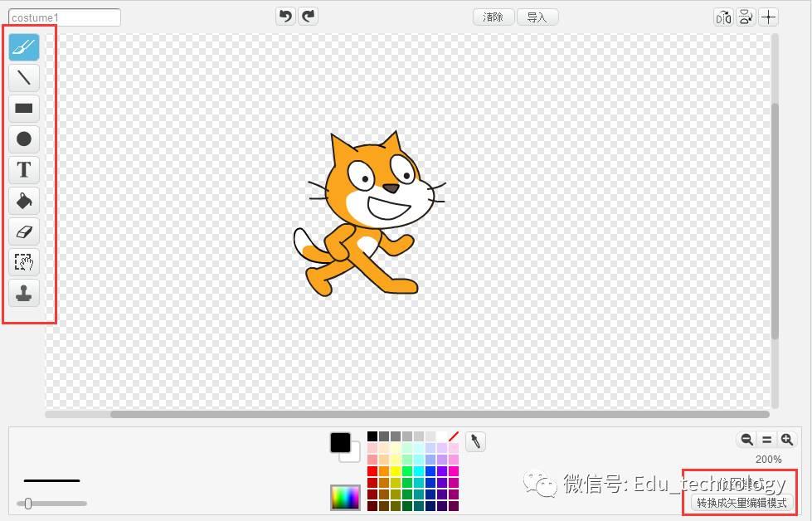Pick bright magenta from the palette
Viewport: 812px width, 521px height.
pyautogui.click(x=454, y=471)
